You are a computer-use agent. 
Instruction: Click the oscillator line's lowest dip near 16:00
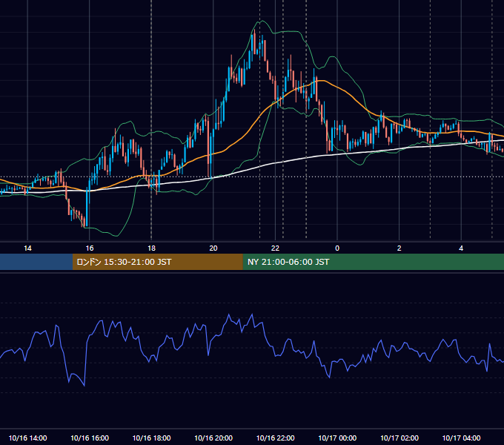(84, 385)
